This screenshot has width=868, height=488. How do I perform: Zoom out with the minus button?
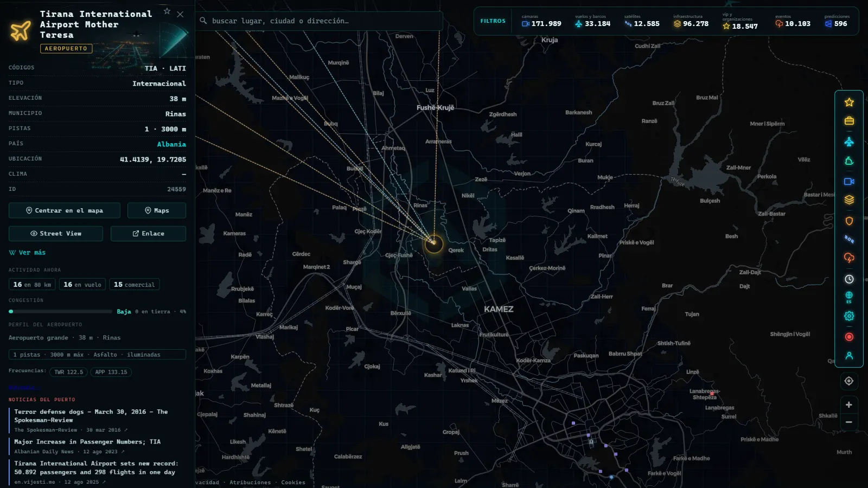click(849, 422)
